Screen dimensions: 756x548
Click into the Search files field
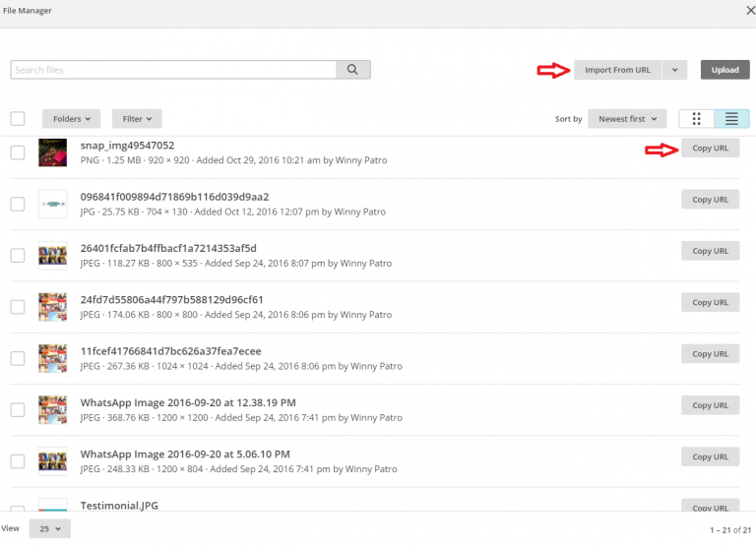tap(172, 70)
